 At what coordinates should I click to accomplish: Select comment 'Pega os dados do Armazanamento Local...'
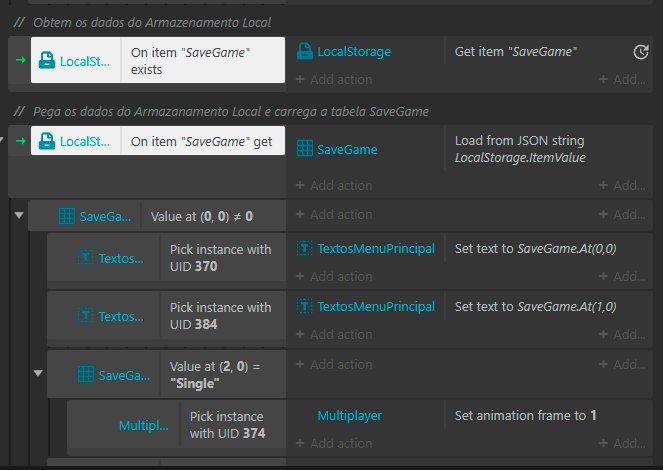coord(231,112)
